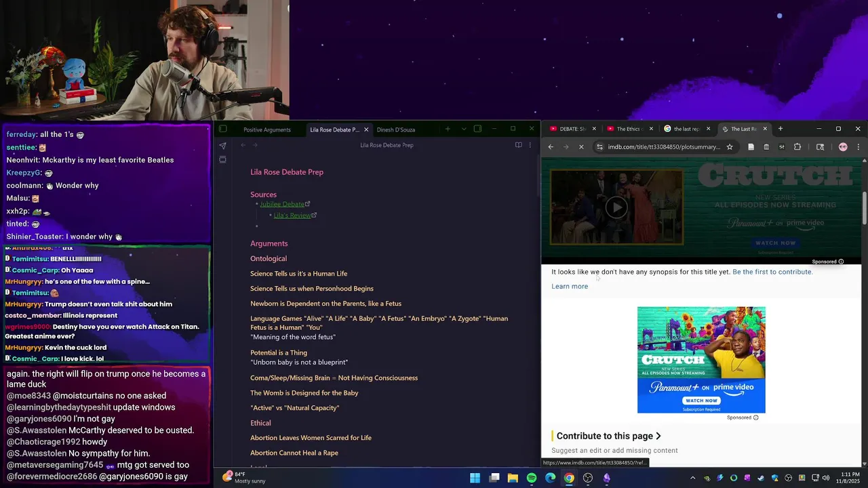Click 'Abortion Cannot Heal a Rape' line
868x488 pixels.
pyautogui.click(x=294, y=453)
